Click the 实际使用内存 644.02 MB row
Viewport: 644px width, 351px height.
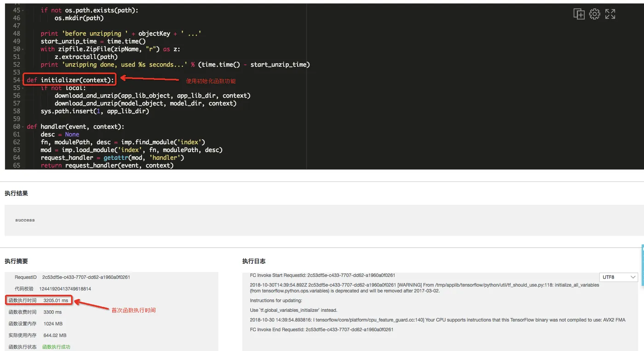37,335
